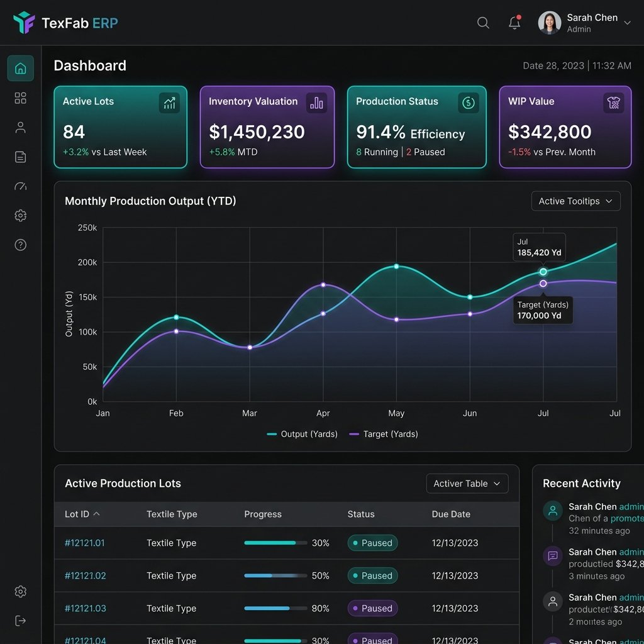Click the green user icon in Recent Activity
This screenshot has width=644, height=644.
[x=553, y=511]
